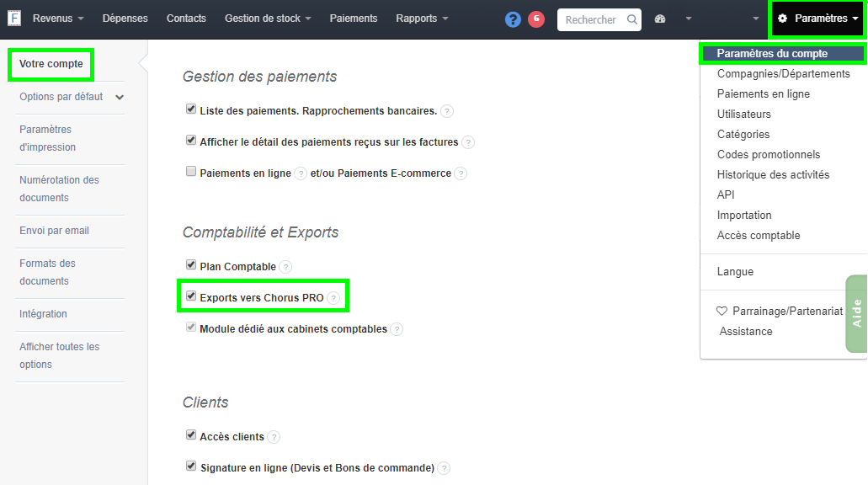Open the Contacts page
868x485 pixels.
pos(186,18)
